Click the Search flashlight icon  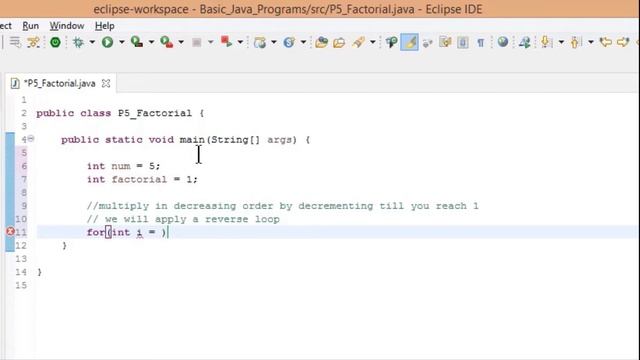(359, 42)
